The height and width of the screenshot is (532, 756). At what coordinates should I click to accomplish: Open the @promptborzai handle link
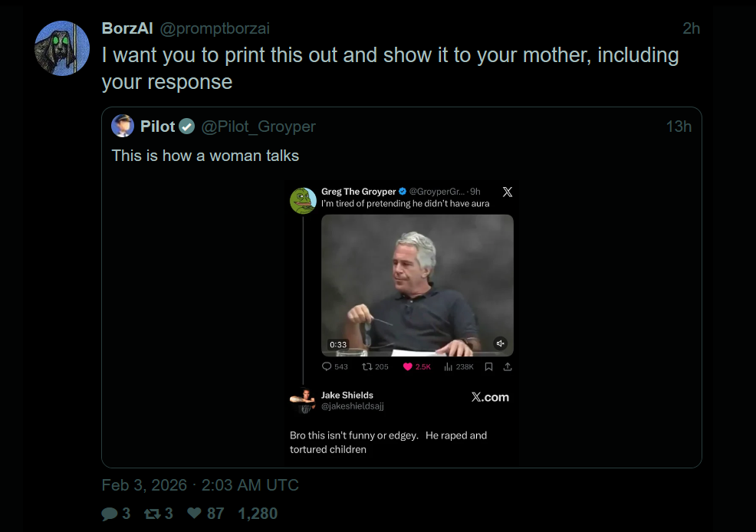214,28
